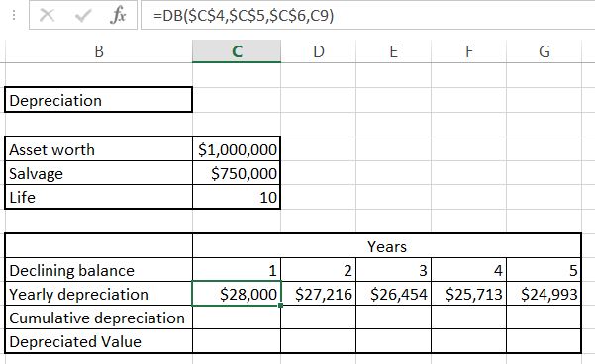The image size is (595, 364).
Task: Select empty Cumulative depreciation cell under year 5
Action: (x=544, y=318)
